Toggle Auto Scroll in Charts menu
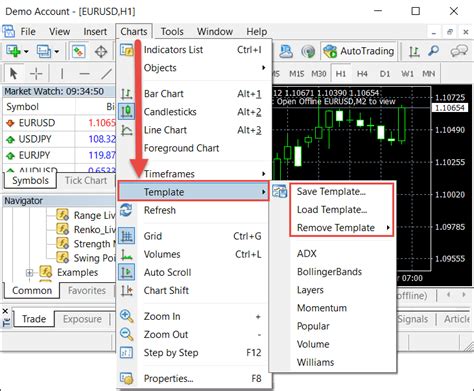Image resolution: width=474 pixels, height=391 pixels. coord(195,272)
